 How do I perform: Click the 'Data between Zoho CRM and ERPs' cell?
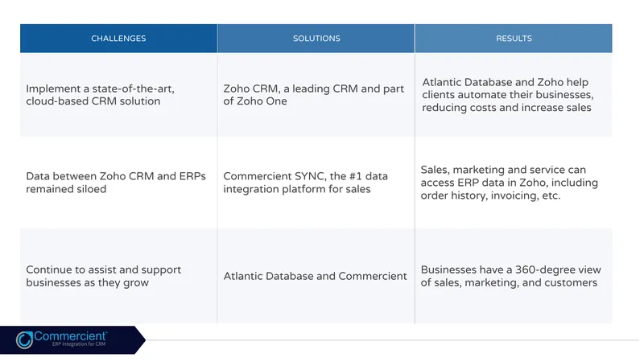tap(118, 183)
